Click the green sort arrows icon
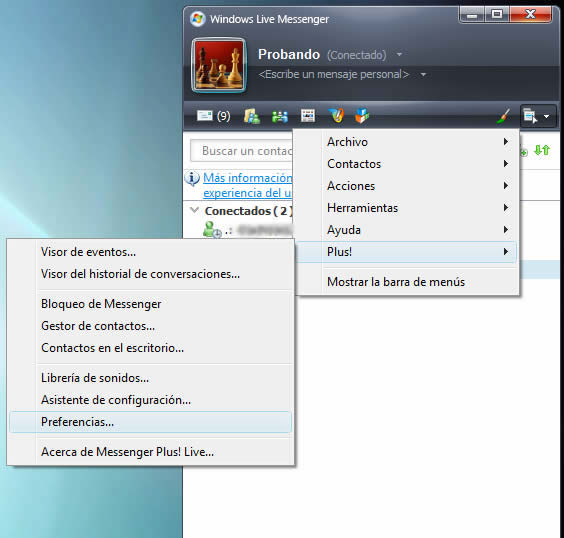This screenshot has width=564, height=538. coord(542,150)
